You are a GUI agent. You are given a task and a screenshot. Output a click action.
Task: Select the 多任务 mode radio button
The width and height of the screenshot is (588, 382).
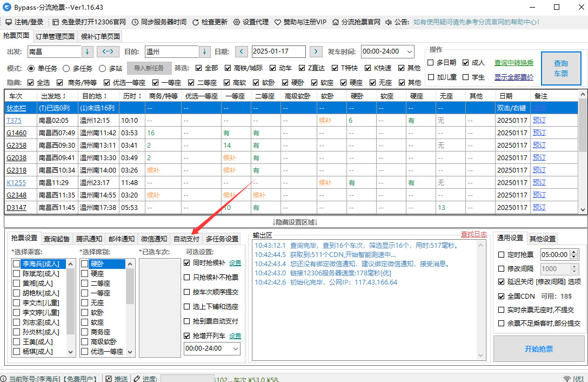tap(66, 69)
